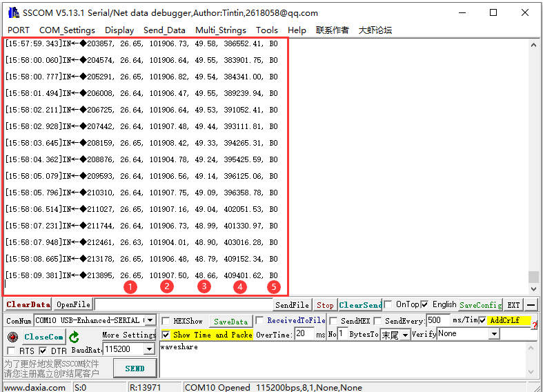Click the send box scrollbar down arrow

(531, 372)
